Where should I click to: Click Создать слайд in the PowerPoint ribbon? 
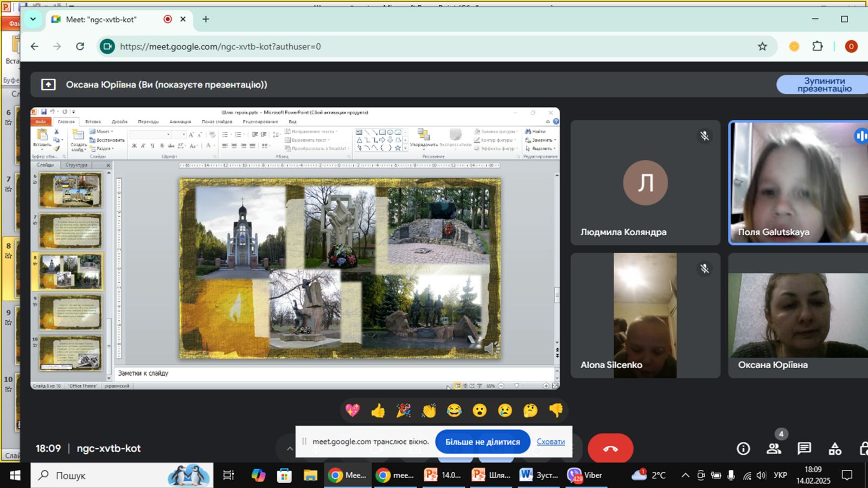(x=79, y=140)
